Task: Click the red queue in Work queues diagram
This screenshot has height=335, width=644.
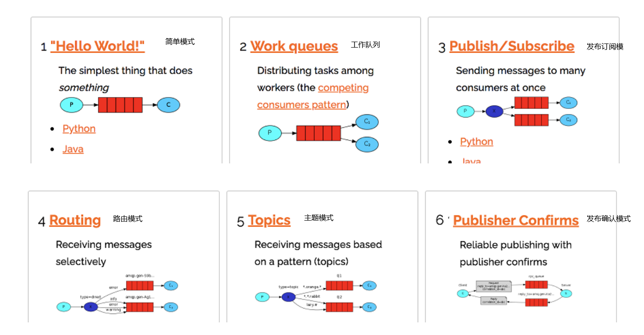Action: point(318,133)
